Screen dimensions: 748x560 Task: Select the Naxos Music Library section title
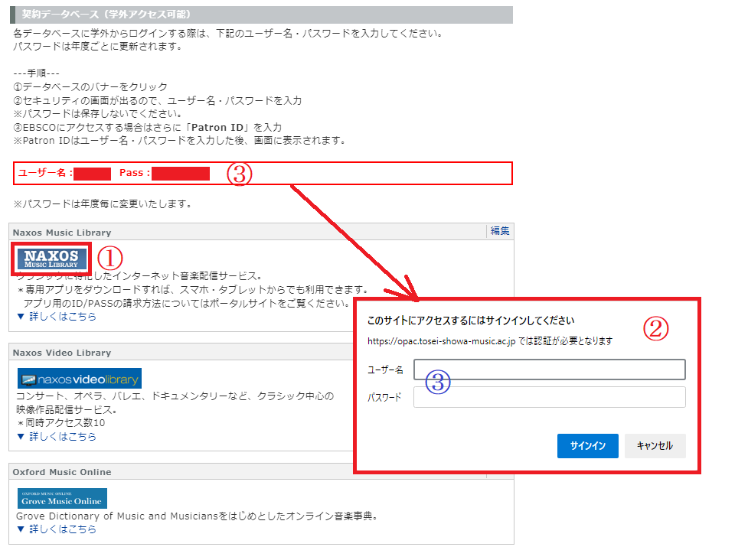pos(62,233)
